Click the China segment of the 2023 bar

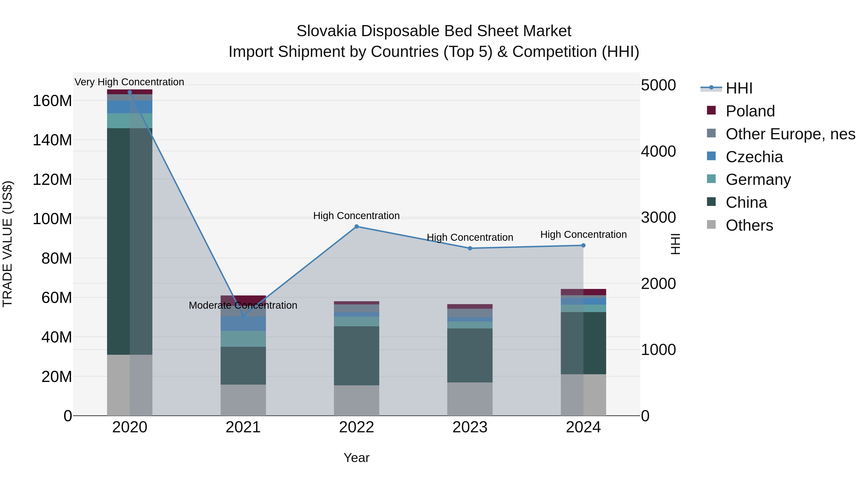pyautogui.click(x=470, y=355)
